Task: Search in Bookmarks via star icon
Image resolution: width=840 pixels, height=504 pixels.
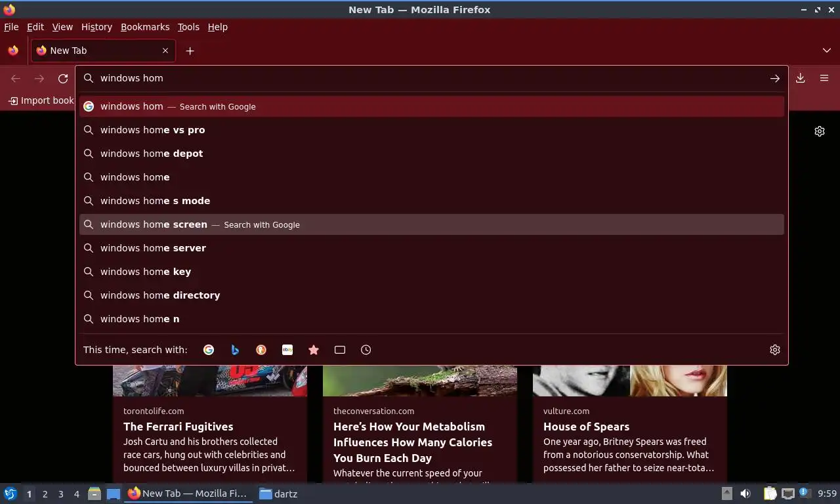Action: pyautogui.click(x=314, y=350)
